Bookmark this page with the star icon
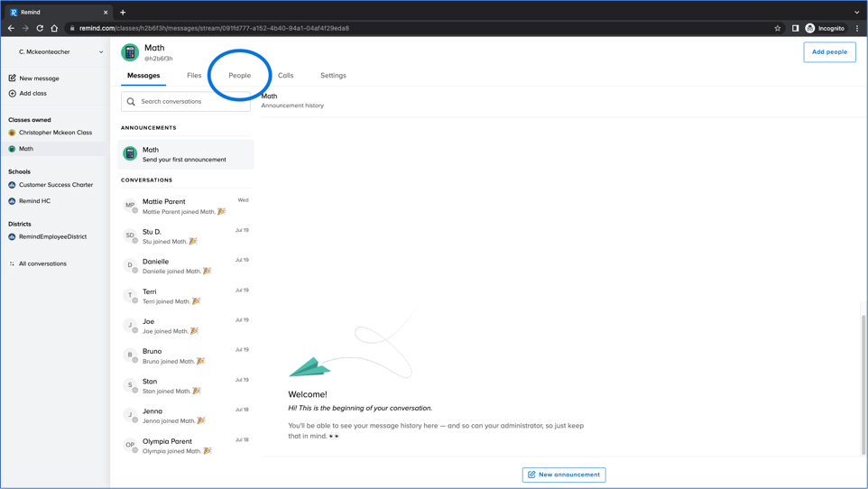The width and height of the screenshot is (868, 489). tap(777, 28)
